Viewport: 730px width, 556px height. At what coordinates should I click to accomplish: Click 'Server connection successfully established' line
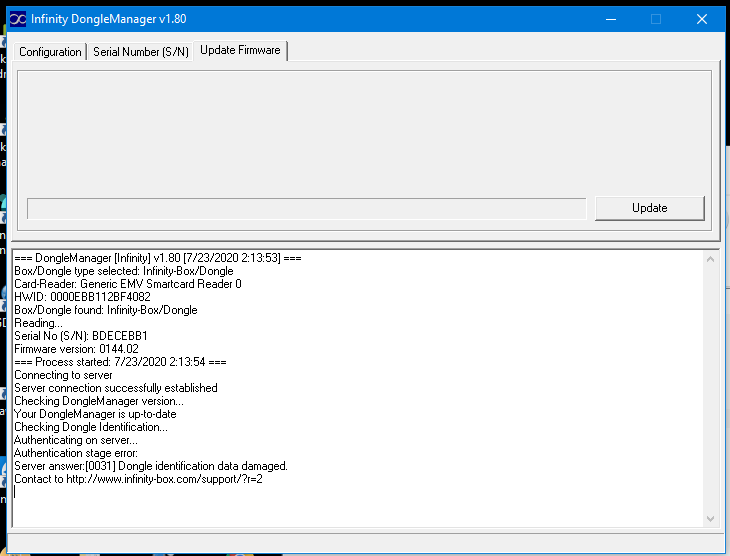[116, 388]
